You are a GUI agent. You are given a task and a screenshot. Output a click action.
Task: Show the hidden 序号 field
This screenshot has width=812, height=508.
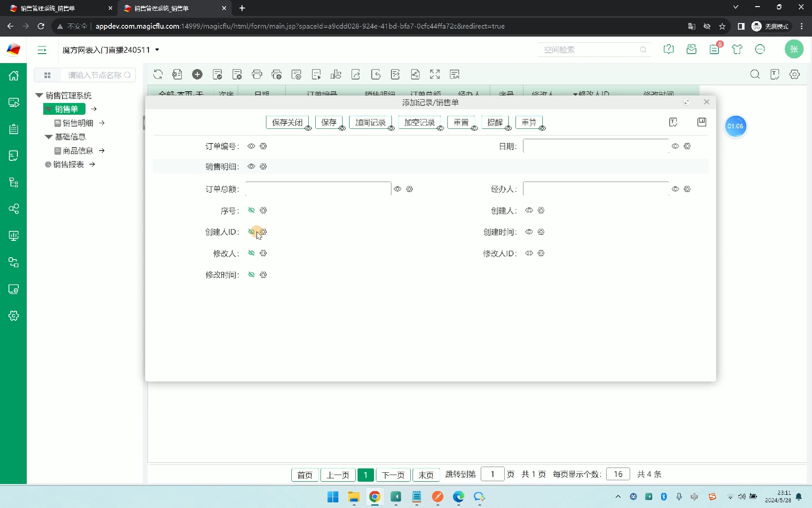pos(251,210)
